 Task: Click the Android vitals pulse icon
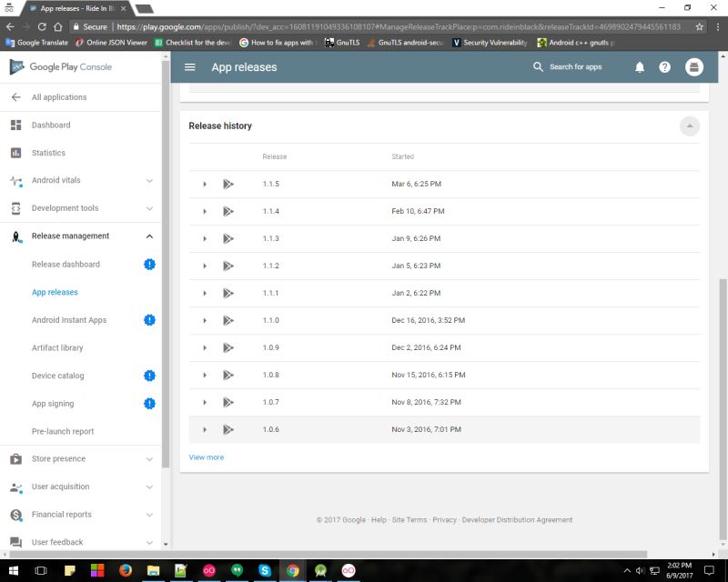click(x=15, y=181)
